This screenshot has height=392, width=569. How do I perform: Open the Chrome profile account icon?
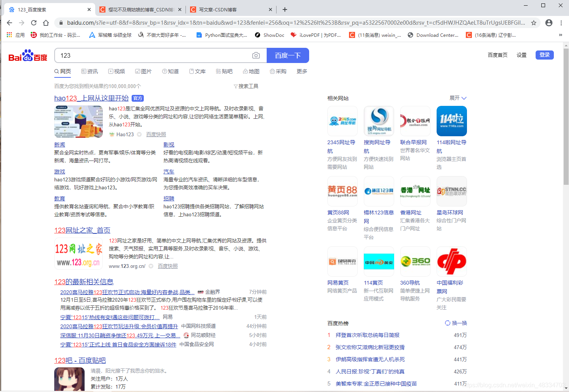549,23
